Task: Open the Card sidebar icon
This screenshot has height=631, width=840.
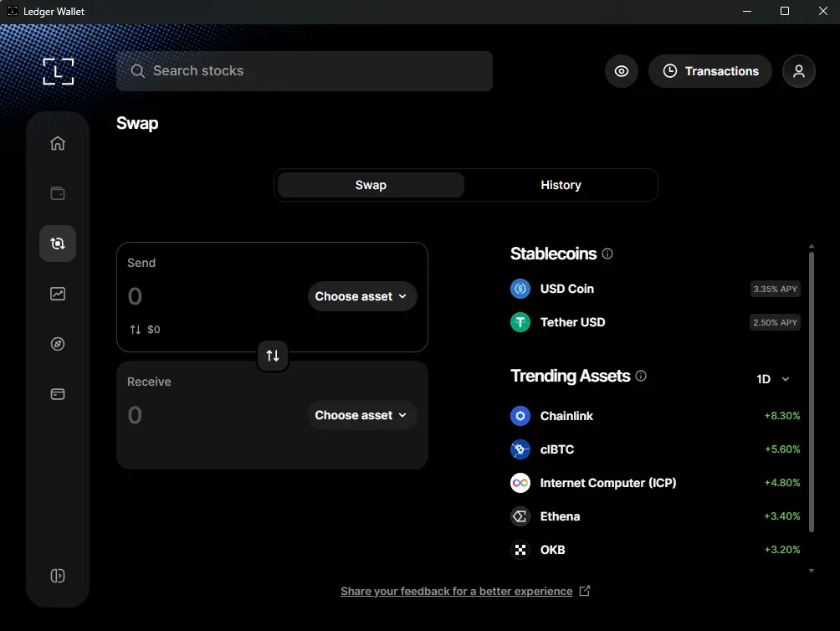Action: 58,394
